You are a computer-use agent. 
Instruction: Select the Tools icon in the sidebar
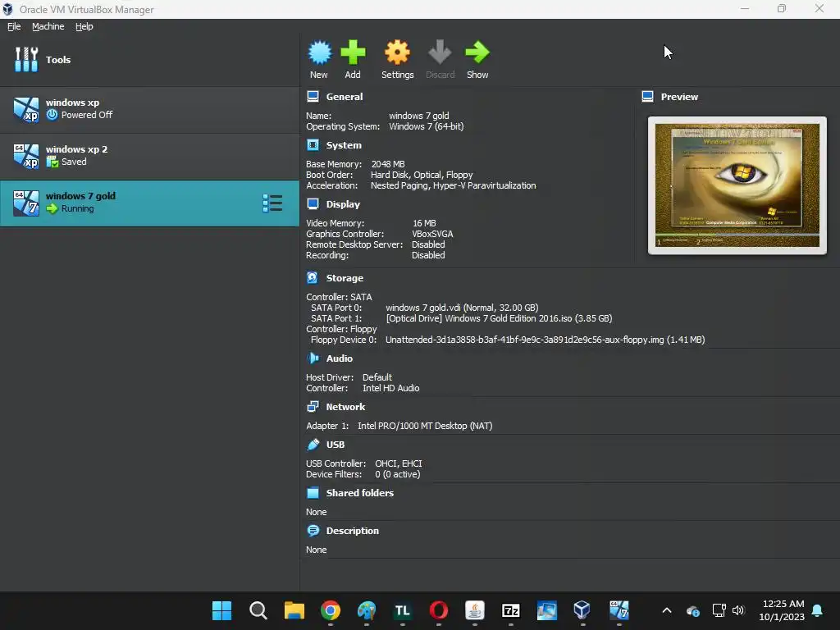coord(26,59)
